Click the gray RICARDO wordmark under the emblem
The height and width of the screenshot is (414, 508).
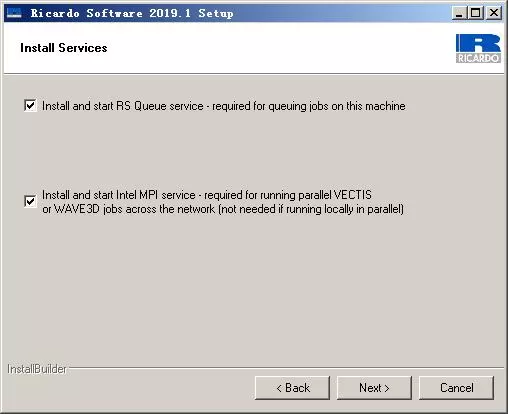pos(478,58)
